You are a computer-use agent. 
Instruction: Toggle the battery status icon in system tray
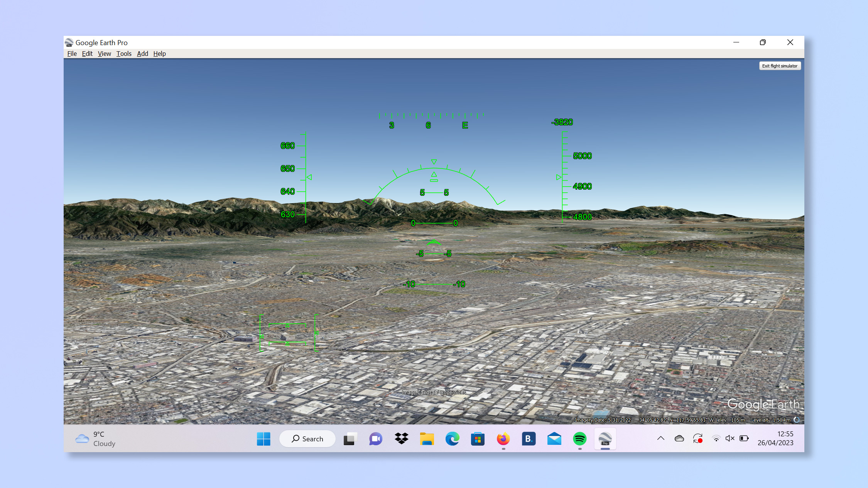pos(744,439)
